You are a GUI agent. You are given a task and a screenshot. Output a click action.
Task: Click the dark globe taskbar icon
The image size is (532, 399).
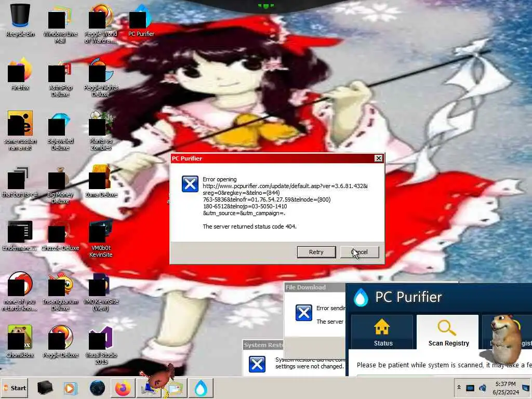97,388
